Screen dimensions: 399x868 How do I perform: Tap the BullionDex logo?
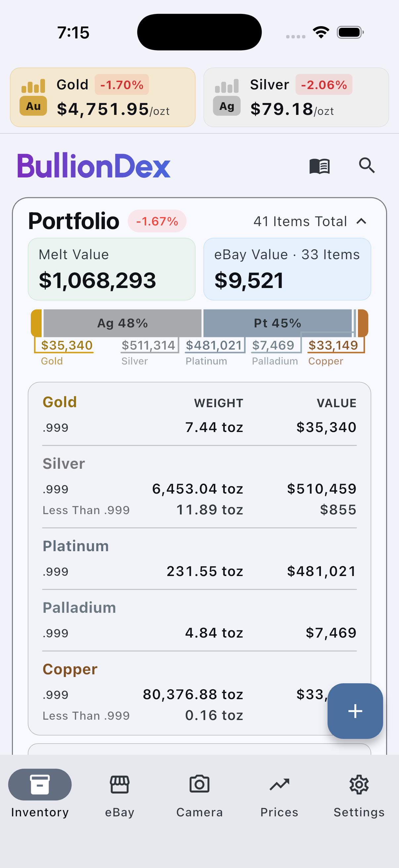point(94,166)
